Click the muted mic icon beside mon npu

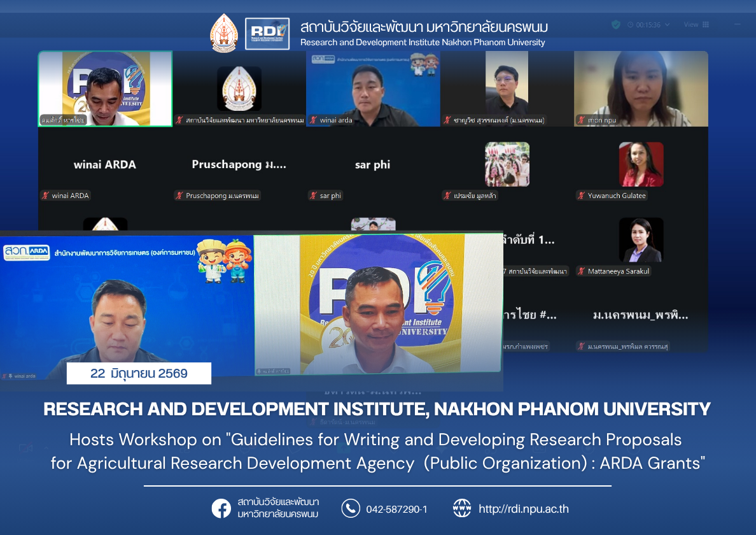pos(582,120)
